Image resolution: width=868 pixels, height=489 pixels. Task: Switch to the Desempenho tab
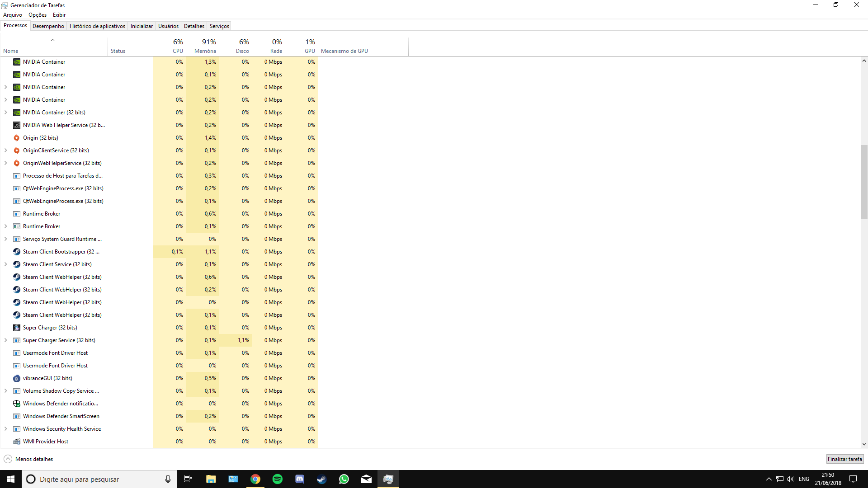pos(48,26)
